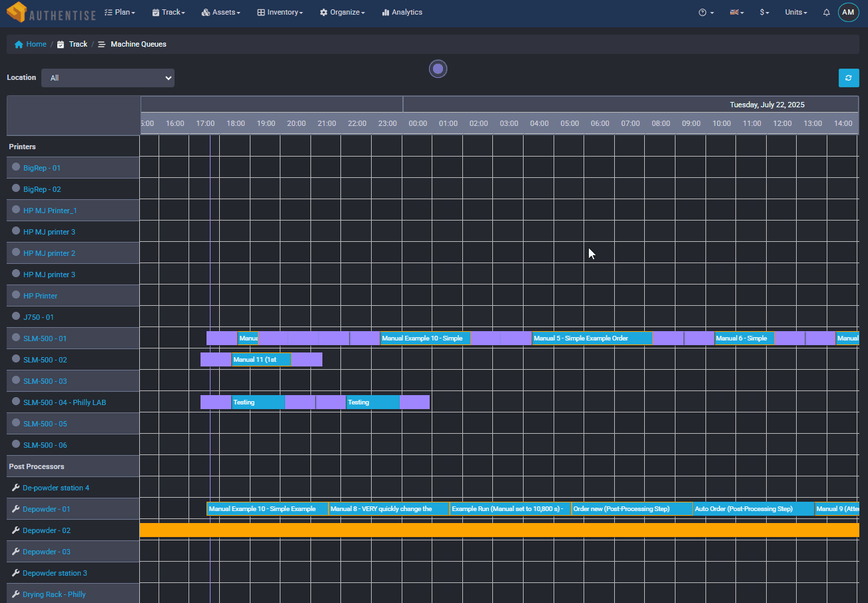The height and width of the screenshot is (603, 868).
Task: Click the Track calendar icon
Action: pos(154,12)
